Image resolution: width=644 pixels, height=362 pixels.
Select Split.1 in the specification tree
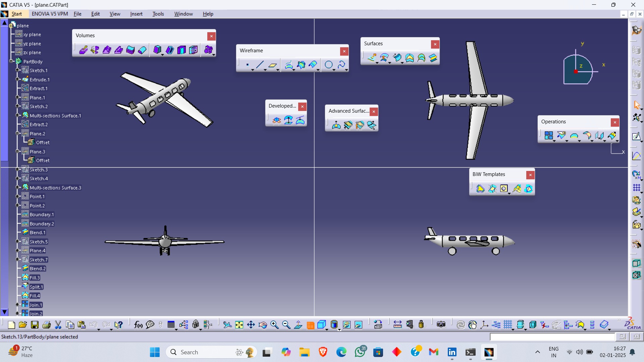pos(36,287)
